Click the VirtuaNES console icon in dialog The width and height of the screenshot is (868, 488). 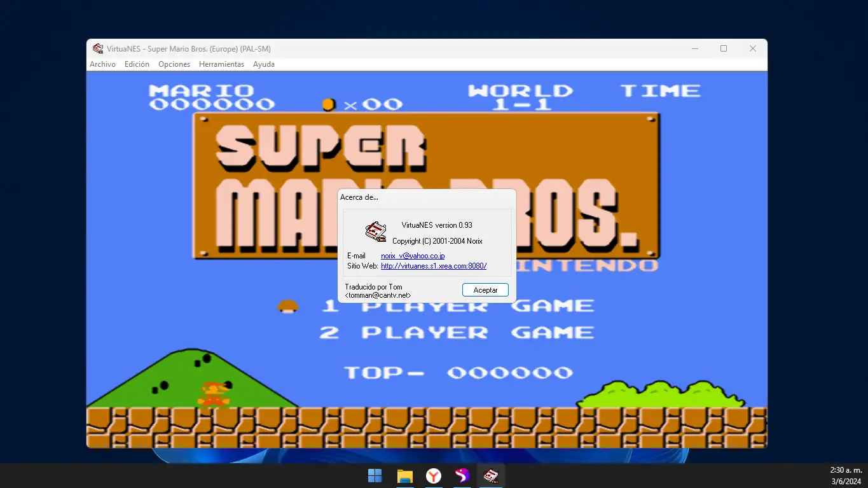(x=375, y=232)
